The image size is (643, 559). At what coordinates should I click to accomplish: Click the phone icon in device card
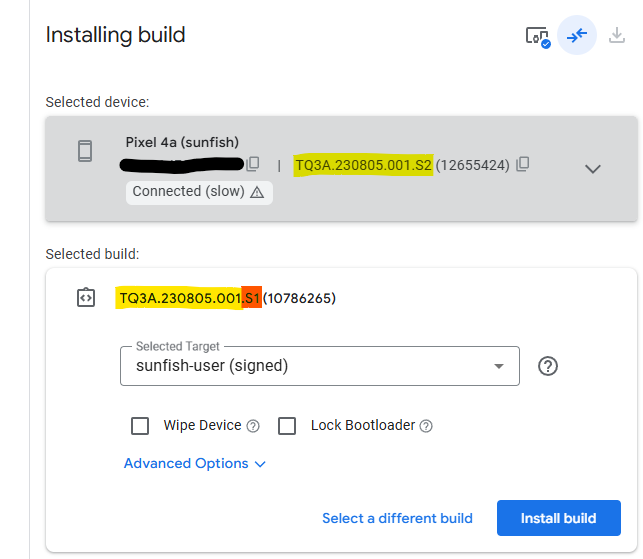85,151
